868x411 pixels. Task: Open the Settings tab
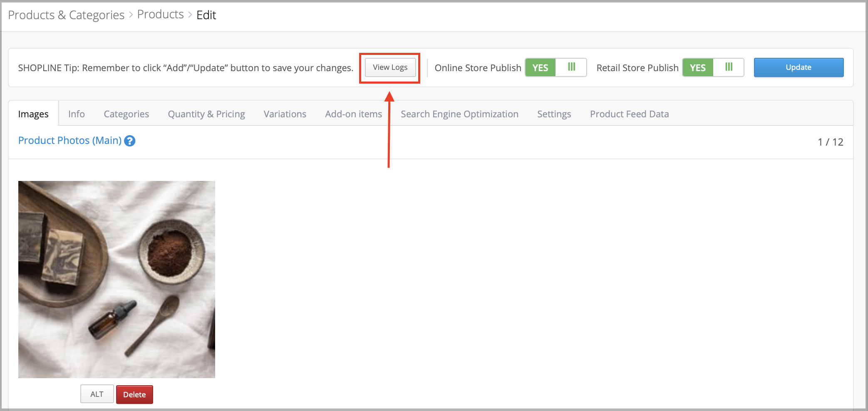point(554,114)
